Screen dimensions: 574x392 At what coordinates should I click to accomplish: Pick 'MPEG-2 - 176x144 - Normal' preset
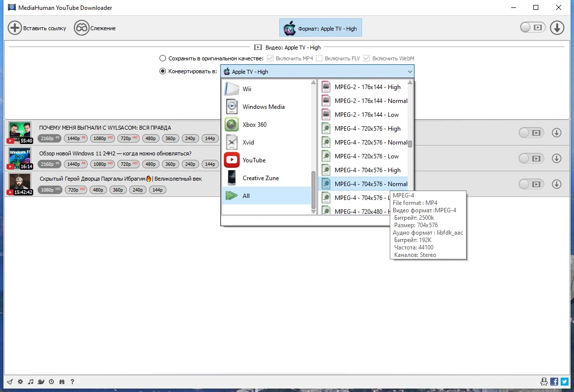(x=364, y=100)
